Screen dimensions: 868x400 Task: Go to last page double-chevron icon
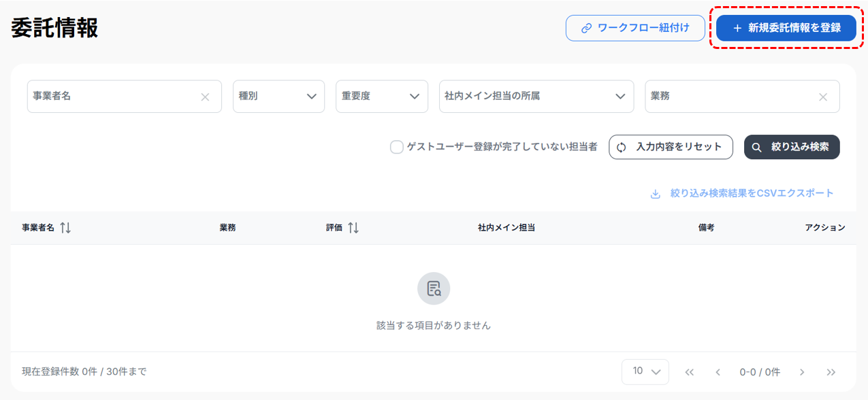(x=831, y=372)
